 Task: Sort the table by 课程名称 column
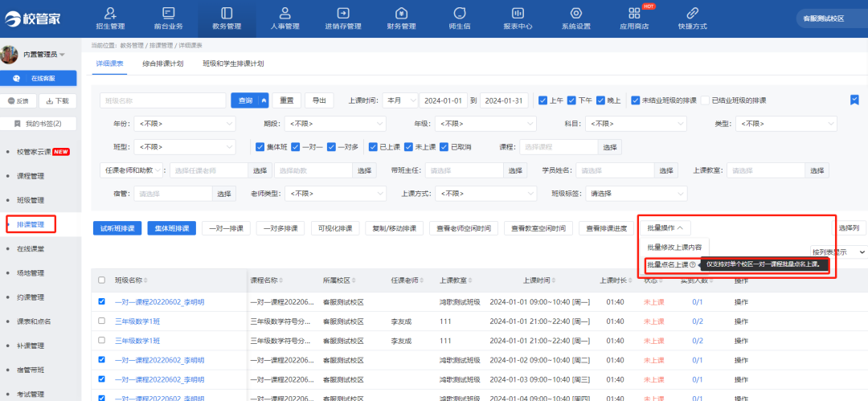pyautogui.click(x=280, y=280)
